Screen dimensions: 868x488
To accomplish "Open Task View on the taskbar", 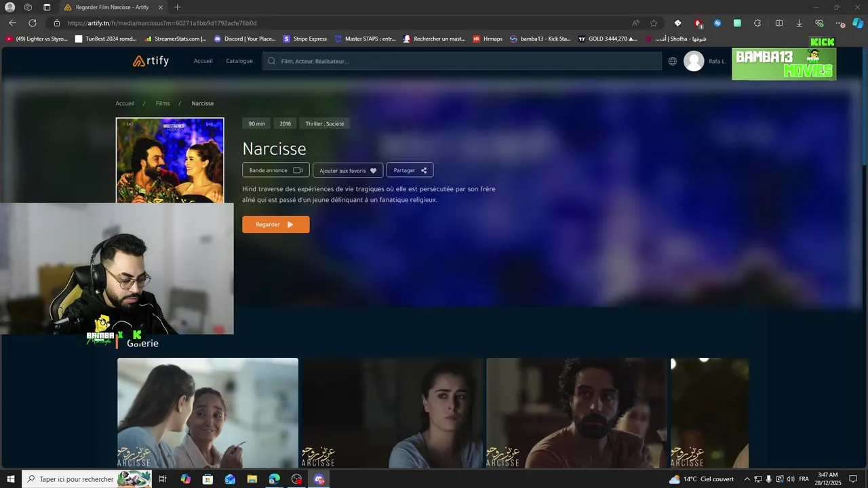I will (163, 479).
